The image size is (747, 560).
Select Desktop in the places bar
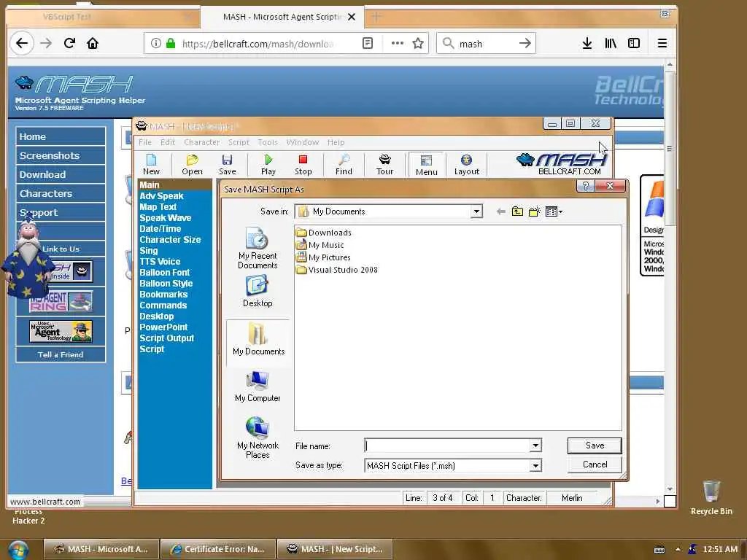coord(258,292)
